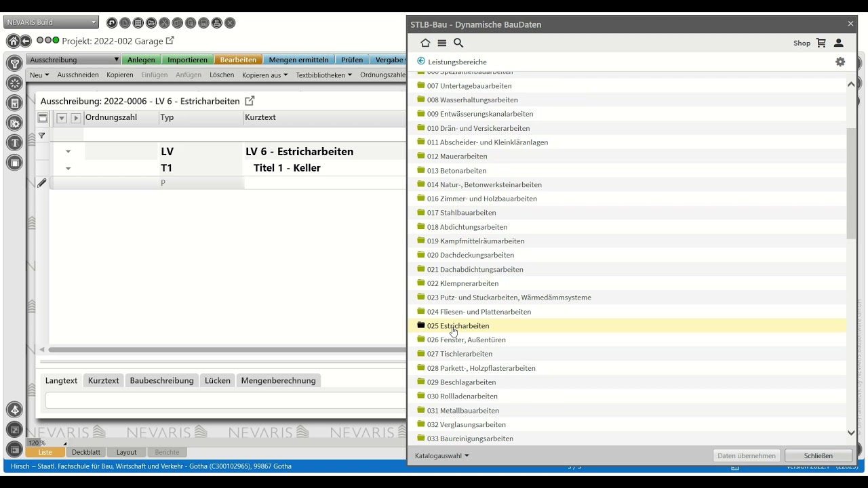The width and height of the screenshot is (868, 488).
Task: Switch to the Anlegen tab
Action: (x=141, y=60)
